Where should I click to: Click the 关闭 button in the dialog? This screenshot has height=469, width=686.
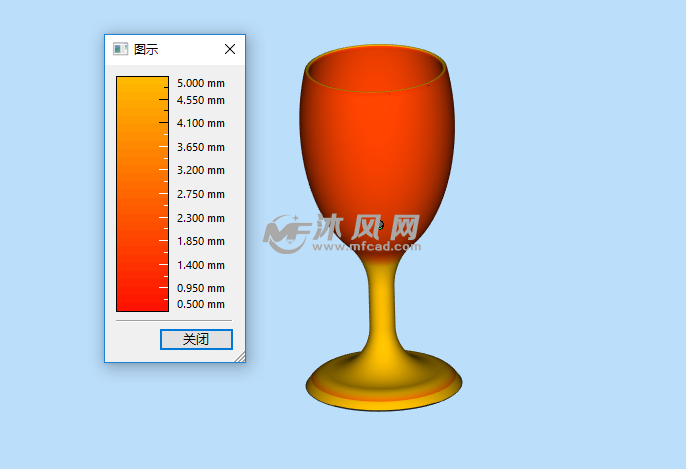click(x=196, y=339)
